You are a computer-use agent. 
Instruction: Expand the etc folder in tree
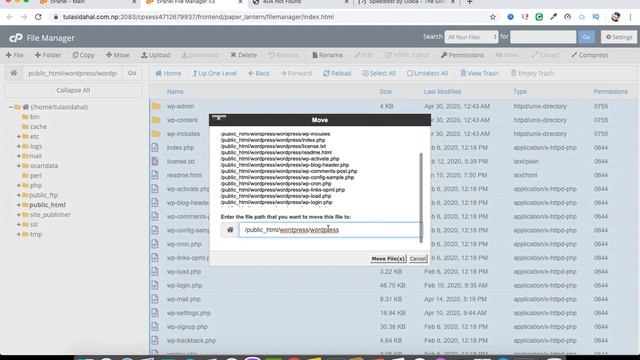19,136
